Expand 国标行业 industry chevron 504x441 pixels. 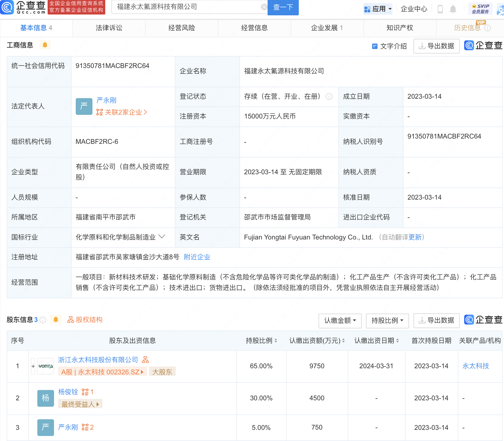pos(162,237)
